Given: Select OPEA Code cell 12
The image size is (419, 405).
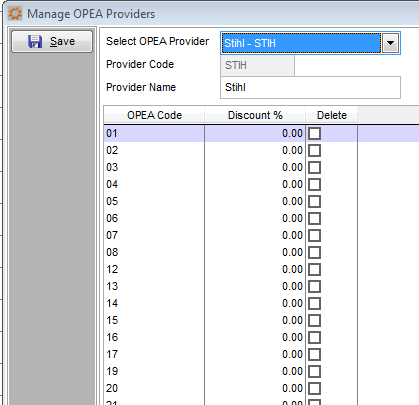Looking at the screenshot, I should [x=154, y=270].
